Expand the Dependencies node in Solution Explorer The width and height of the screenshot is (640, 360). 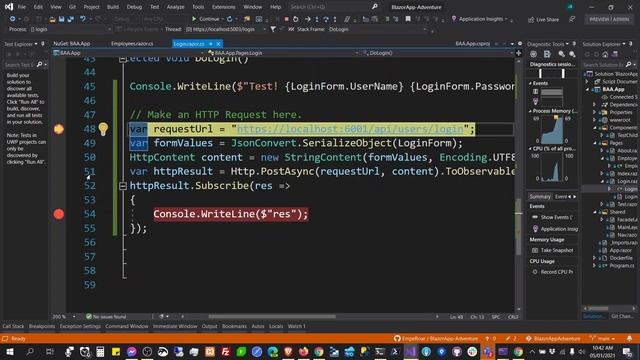[x=594, y=105]
